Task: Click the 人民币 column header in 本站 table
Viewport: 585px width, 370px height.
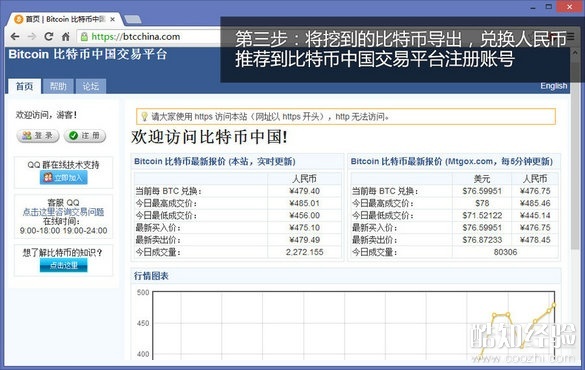Action: click(x=304, y=179)
